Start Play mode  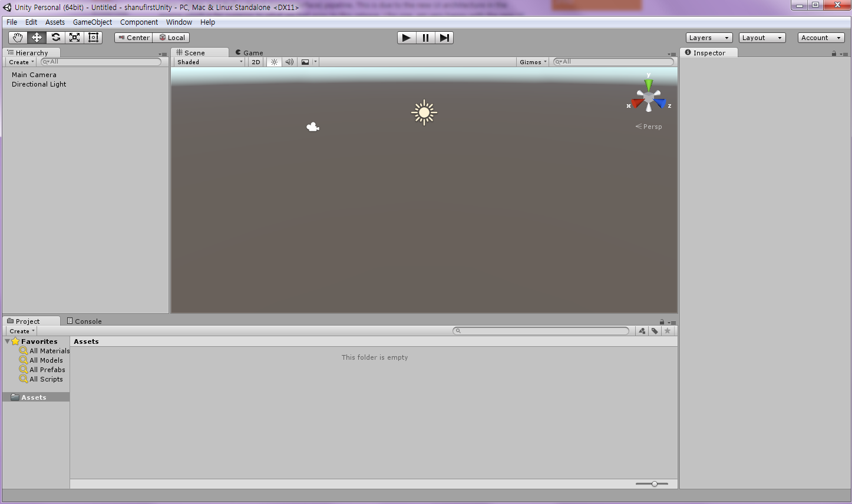[x=407, y=38]
